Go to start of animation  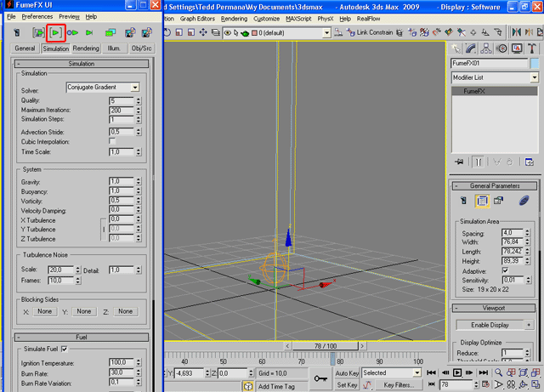click(x=431, y=372)
